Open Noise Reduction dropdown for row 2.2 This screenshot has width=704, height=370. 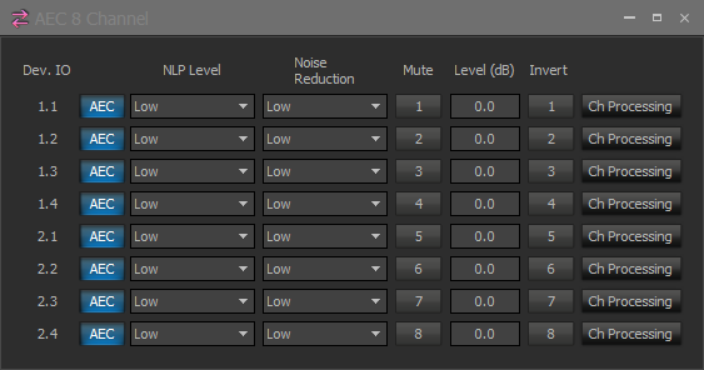pyautogui.click(x=325, y=269)
